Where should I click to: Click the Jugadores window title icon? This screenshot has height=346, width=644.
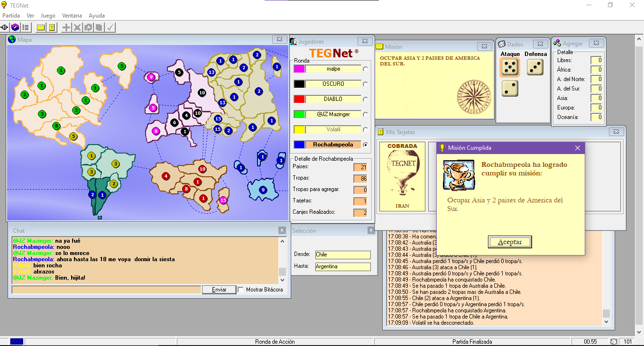(294, 42)
